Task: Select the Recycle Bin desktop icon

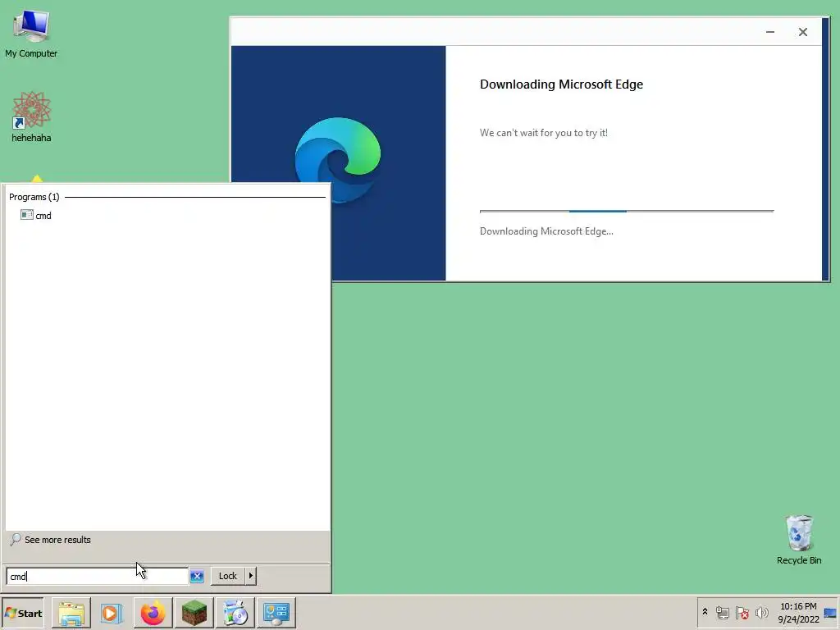Action: [x=799, y=540]
